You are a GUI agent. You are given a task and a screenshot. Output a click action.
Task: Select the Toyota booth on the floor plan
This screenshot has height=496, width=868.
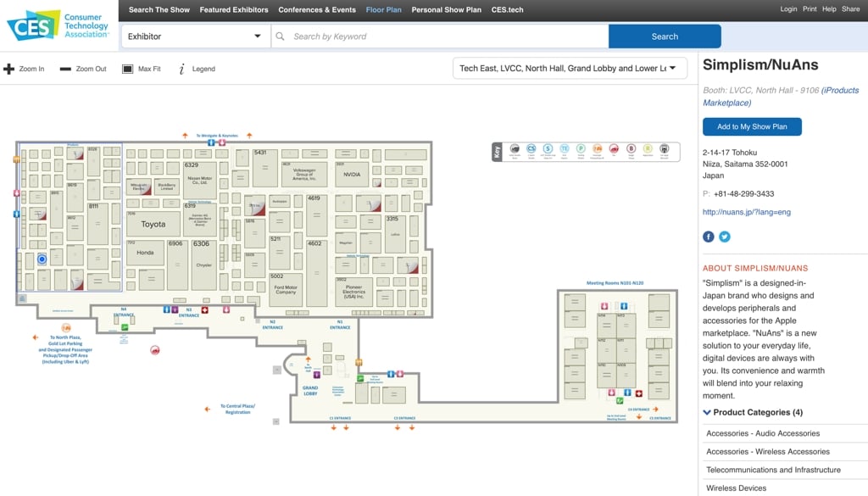153,224
